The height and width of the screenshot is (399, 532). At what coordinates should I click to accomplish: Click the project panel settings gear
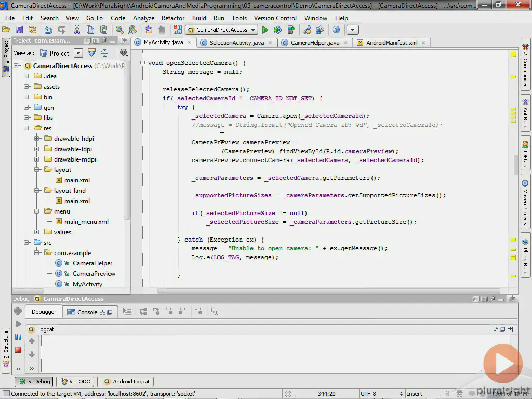tap(124, 52)
